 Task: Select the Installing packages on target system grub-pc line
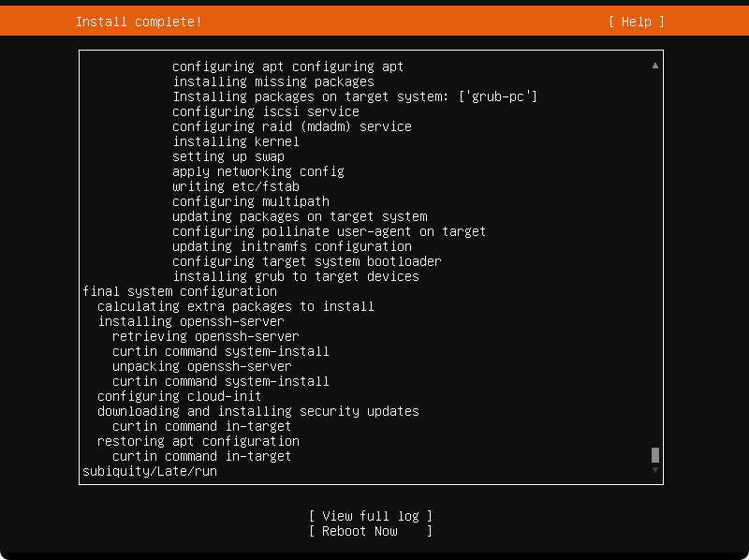coord(355,96)
